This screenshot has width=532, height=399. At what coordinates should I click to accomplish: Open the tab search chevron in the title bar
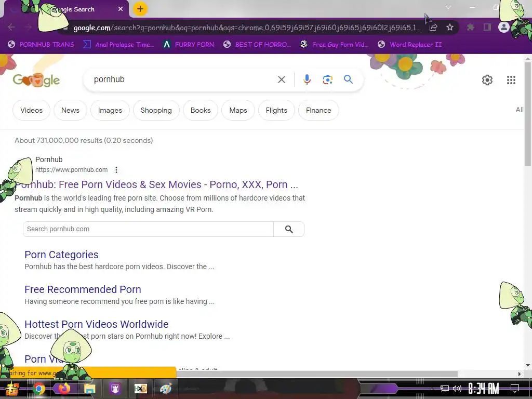tap(448, 7)
